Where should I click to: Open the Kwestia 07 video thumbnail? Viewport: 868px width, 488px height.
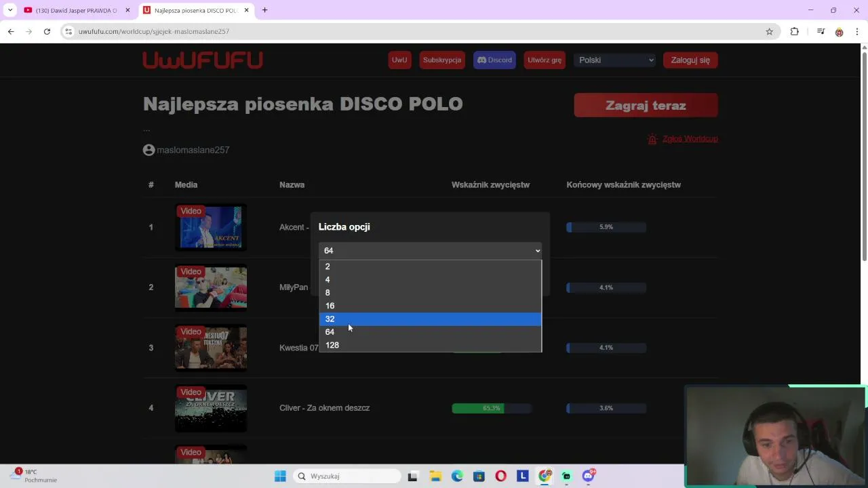(x=211, y=348)
